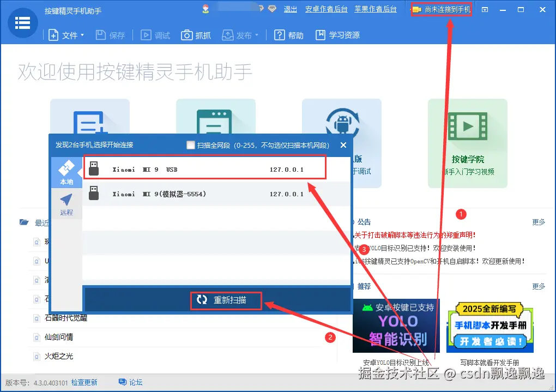Click 更多 next to 推荐
Screen dimensions: 556x392
pyautogui.click(x=539, y=286)
